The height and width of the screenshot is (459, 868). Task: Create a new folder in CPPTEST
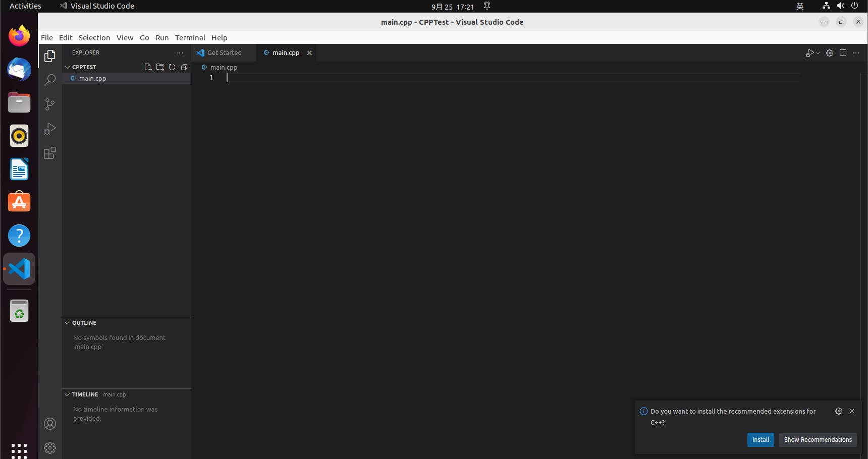tap(160, 67)
